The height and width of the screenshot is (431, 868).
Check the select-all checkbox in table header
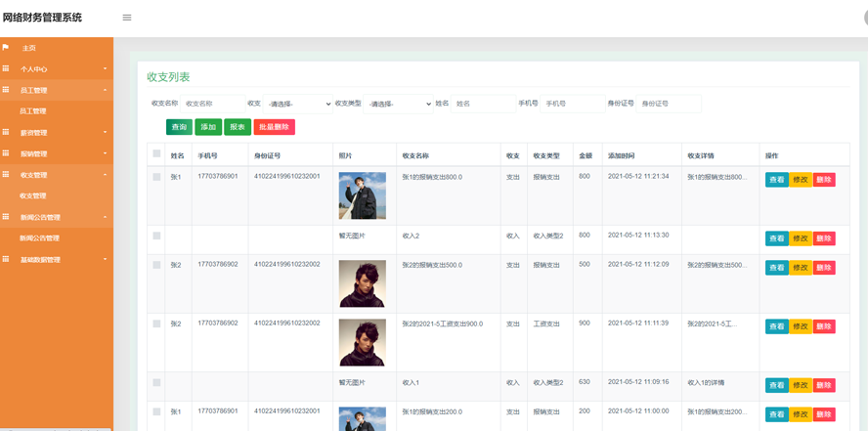coord(156,153)
